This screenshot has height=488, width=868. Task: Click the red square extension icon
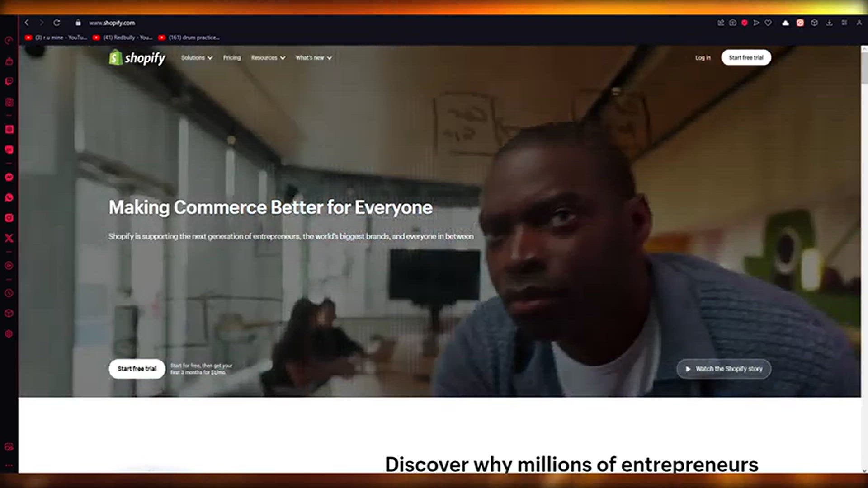pyautogui.click(x=800, y=23)
